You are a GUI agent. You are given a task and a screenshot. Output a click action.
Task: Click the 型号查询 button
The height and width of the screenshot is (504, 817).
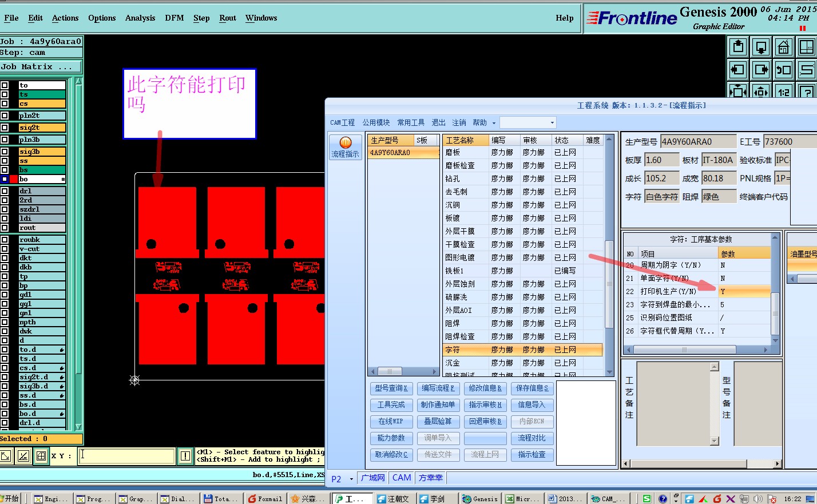tap(391, 388)
